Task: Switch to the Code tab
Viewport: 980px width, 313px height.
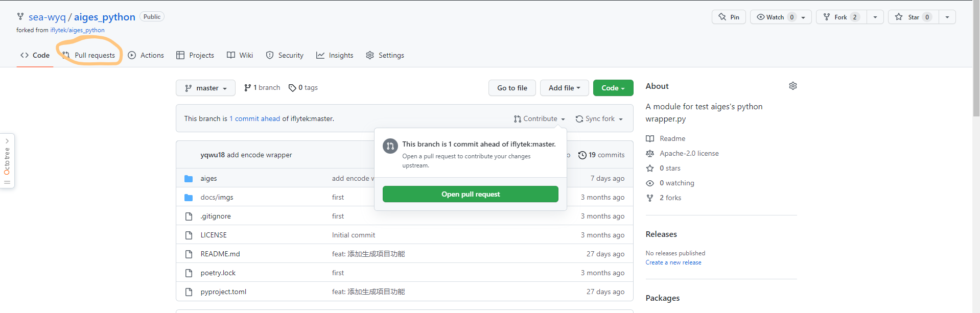Action: tap(35, 55)
